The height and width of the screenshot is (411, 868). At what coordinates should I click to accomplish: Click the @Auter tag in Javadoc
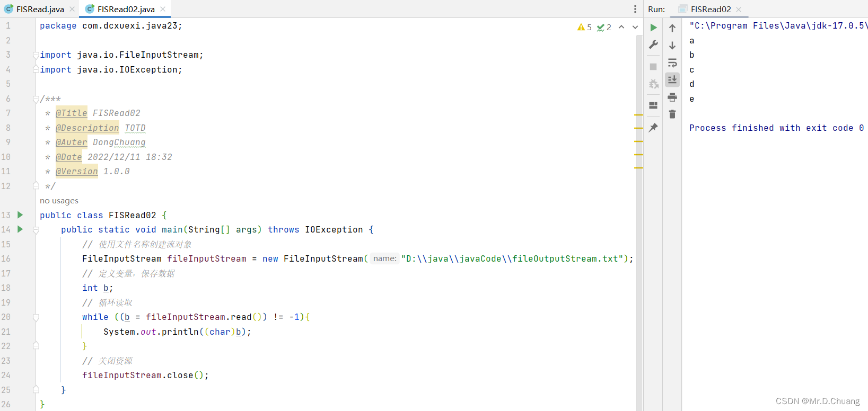point(71,142)
